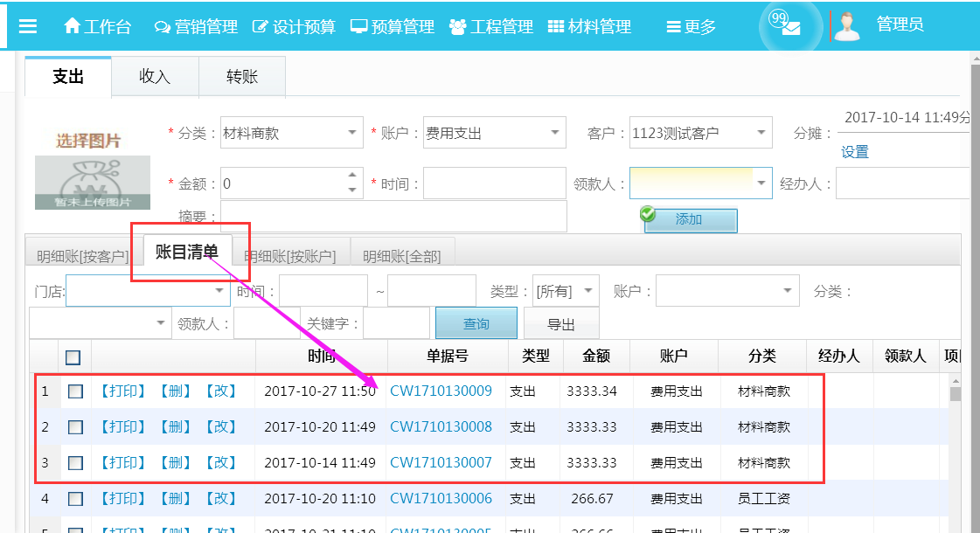
Task: Click the 选择图片 upload thumbnail
Action: pos(93,170)
